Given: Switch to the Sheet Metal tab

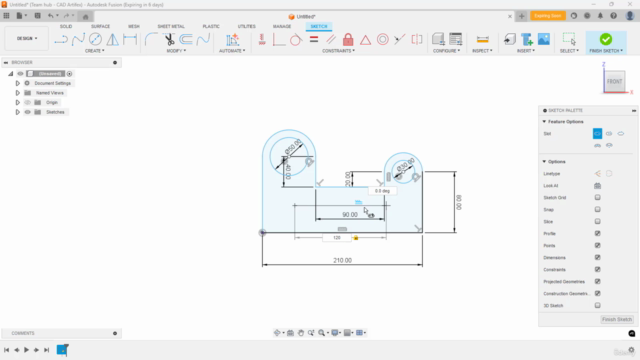Looking at the screenshot, I should click(x=171, y=26).
